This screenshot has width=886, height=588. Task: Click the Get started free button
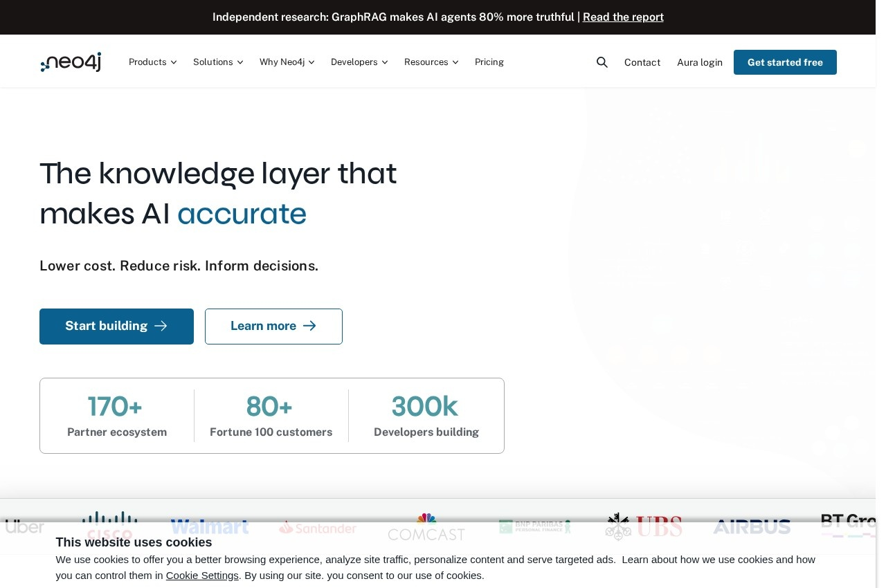pos(785,62)
